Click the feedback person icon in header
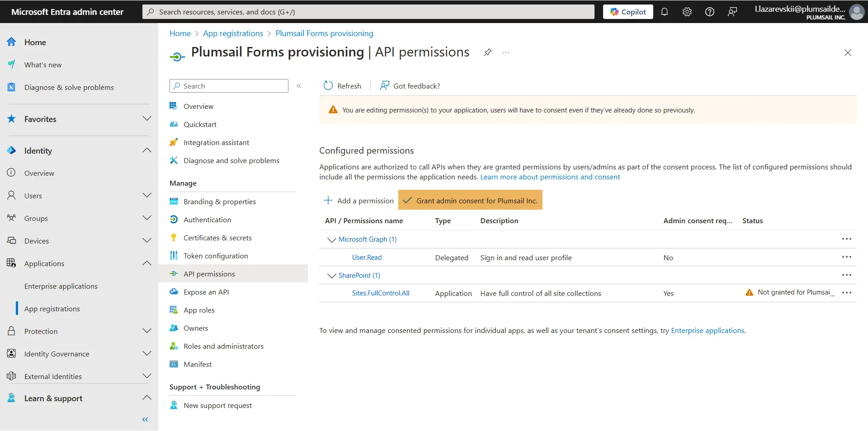This screenshot has width=868, height=431. (732, 12)
